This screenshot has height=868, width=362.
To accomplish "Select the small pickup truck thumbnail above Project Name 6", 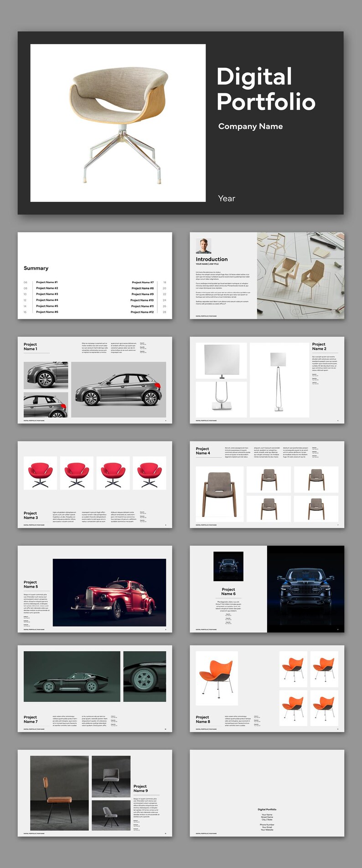I will pos(228,566).
